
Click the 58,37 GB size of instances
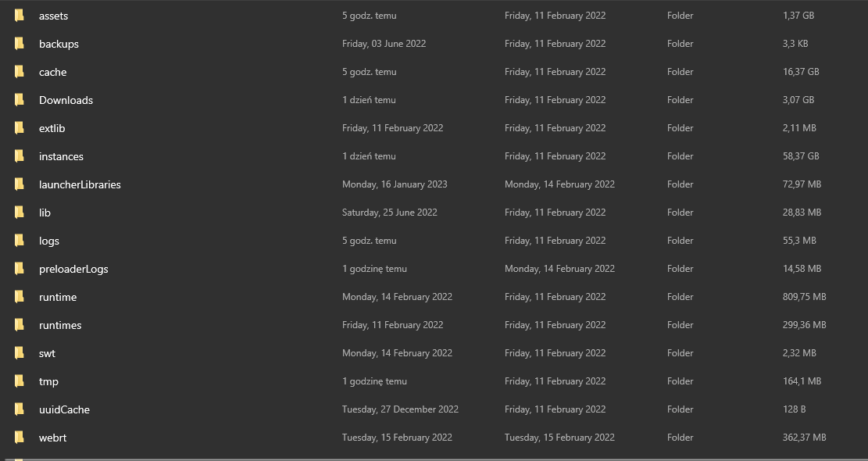click(x=800, y=156)
